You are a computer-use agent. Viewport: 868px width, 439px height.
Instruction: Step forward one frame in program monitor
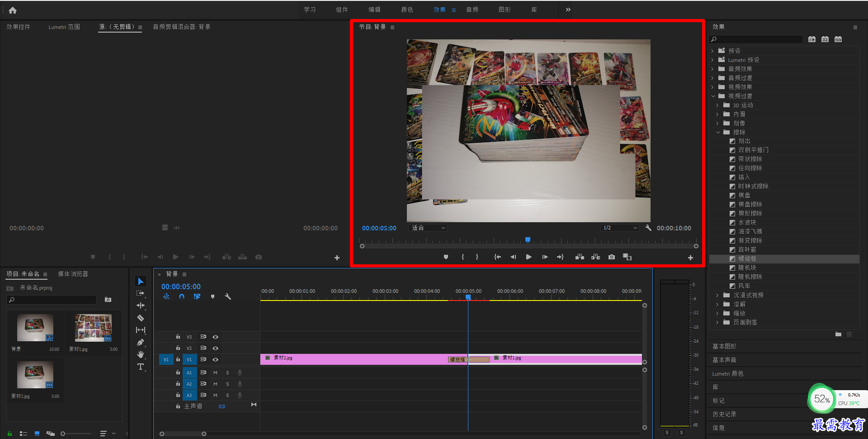(545, 257)
